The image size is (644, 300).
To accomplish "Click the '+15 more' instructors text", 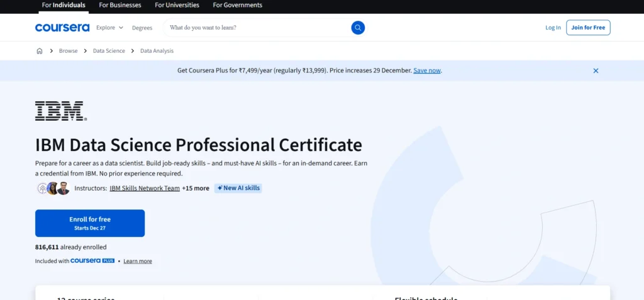I will click(x=196, y=188).
